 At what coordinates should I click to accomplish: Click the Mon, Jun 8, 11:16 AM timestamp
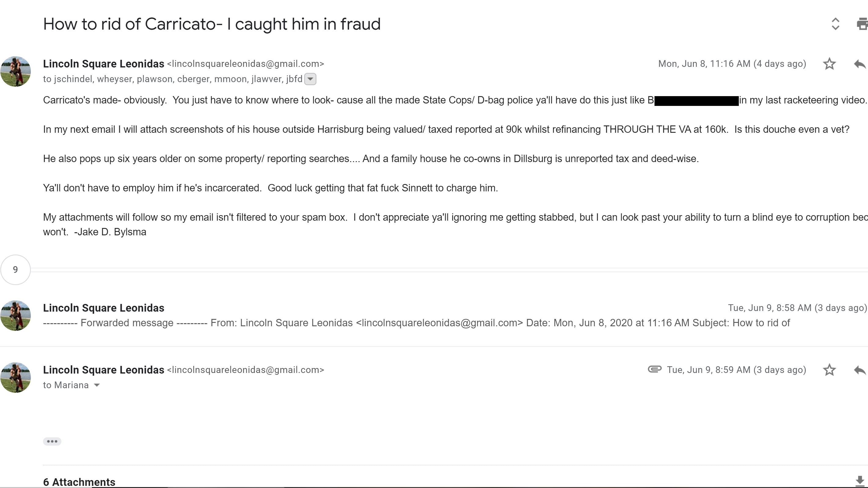[x=732, y=64]
